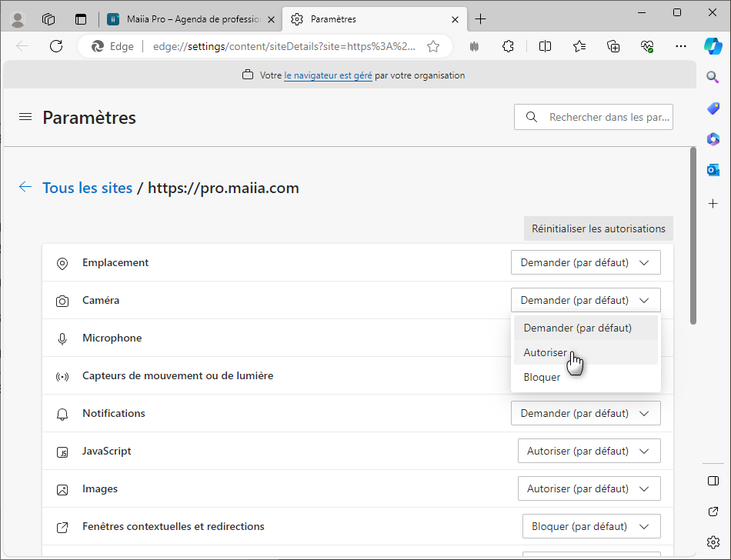The image size is (731, 560).
Task: Open the Outlook sidebar icon
Action: click(x=713, y=169)
